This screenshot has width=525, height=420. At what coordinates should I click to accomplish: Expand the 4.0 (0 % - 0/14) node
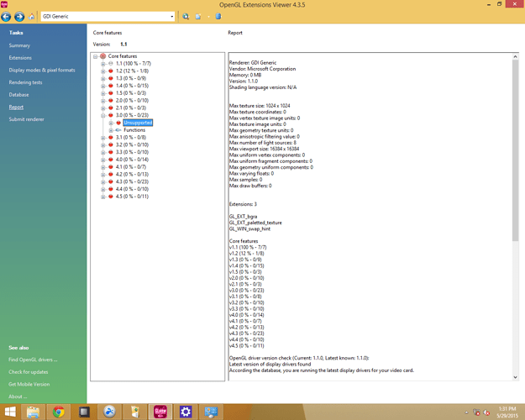[103, 160]
